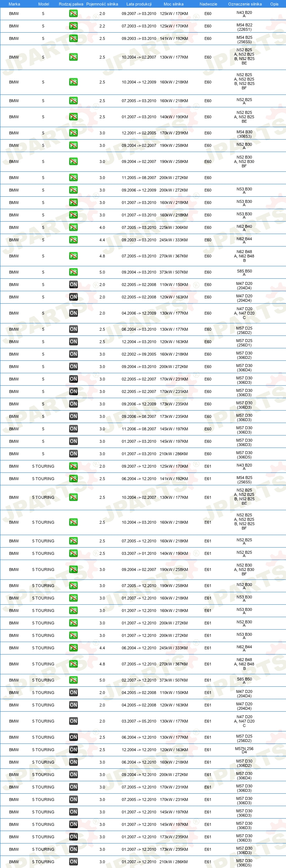Click PB icon in 11.2005 -> 08.2007 row

coord(74,178)
